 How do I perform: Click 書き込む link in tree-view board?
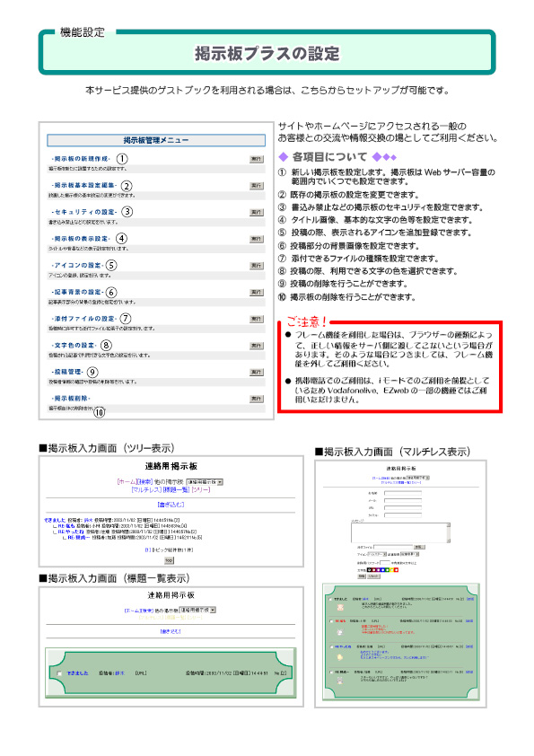[x=171, y=505]
